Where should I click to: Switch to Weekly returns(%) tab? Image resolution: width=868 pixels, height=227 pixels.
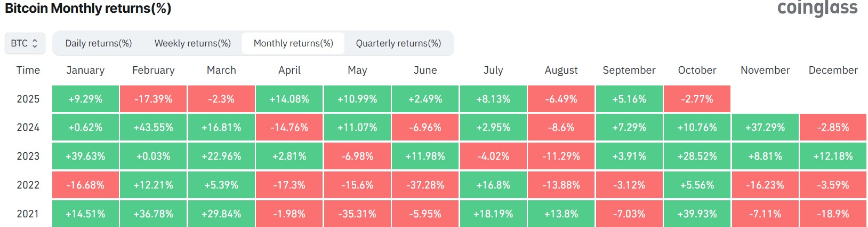pyautogui.click(x=192, y=43)
